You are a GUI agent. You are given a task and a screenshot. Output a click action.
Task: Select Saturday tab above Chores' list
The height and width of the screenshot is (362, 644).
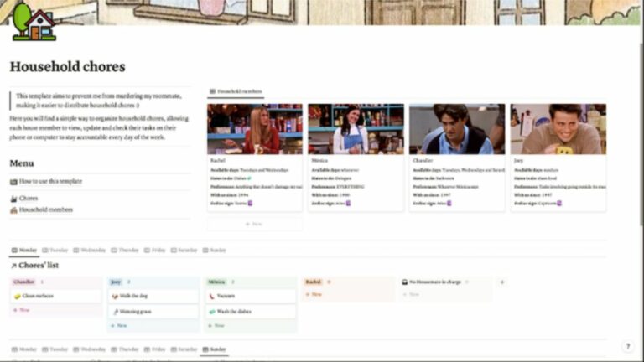pyautogui.click(x=184, y=251)
